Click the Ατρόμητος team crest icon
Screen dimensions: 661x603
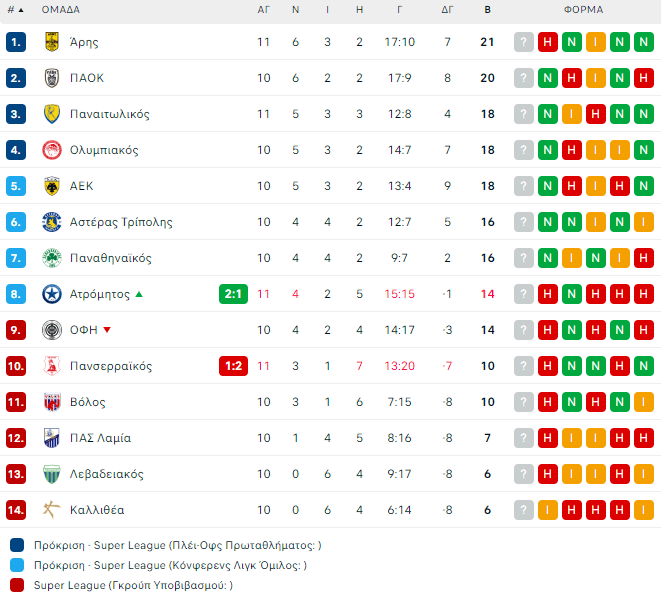(x=52, y=294)
